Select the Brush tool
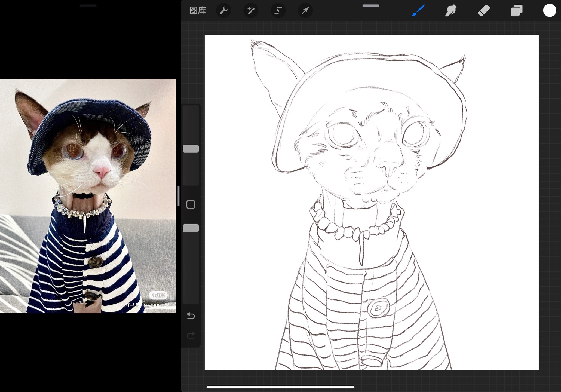The height and width of the screenshot is (392, 561). (418, 11)
